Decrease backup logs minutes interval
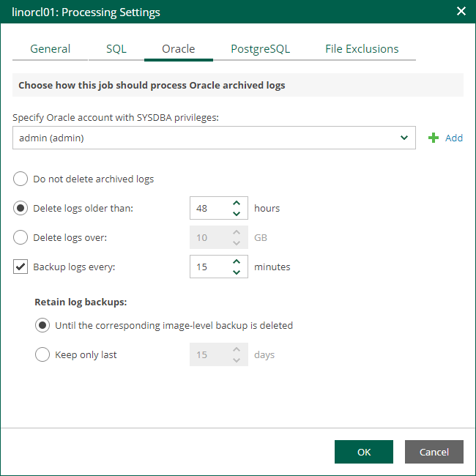Image resolution: width=476 pixels, height=476 pixels. [x=237, y=272]
